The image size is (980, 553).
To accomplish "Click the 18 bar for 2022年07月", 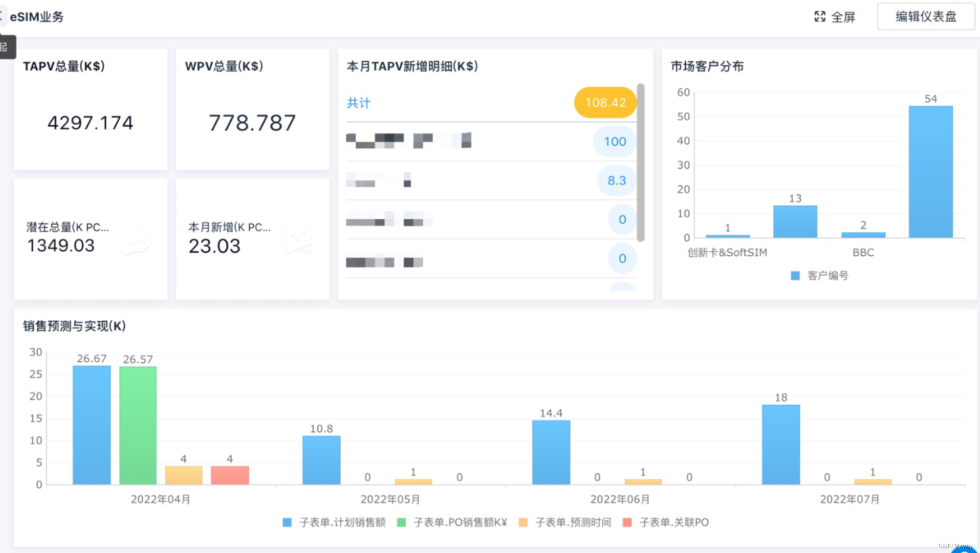I will (781, 444).
